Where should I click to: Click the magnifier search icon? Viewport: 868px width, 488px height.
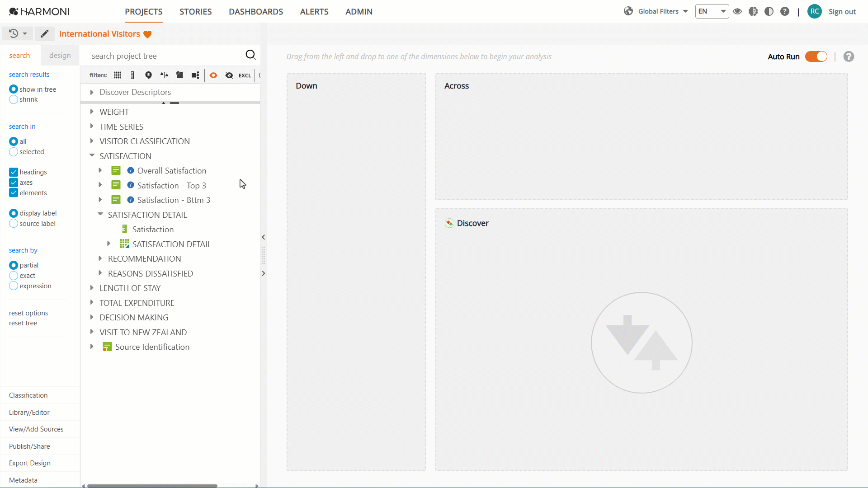[250, 55]
